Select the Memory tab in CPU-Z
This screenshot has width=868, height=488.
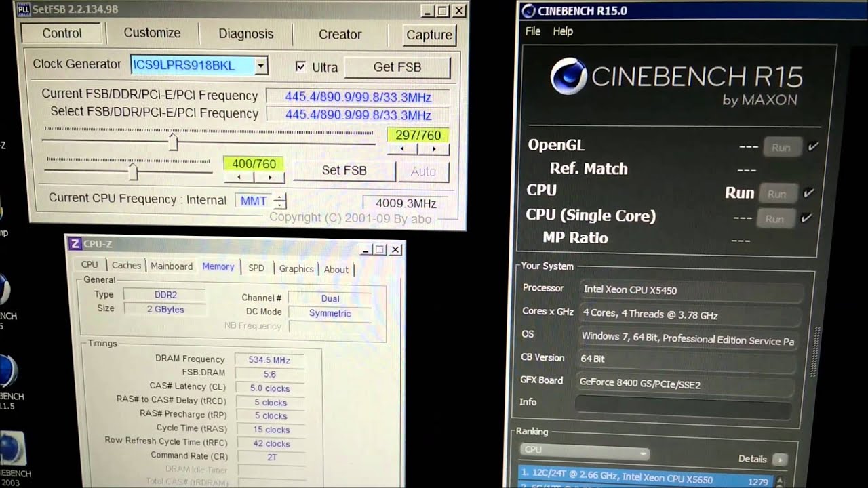coord(218,266)
